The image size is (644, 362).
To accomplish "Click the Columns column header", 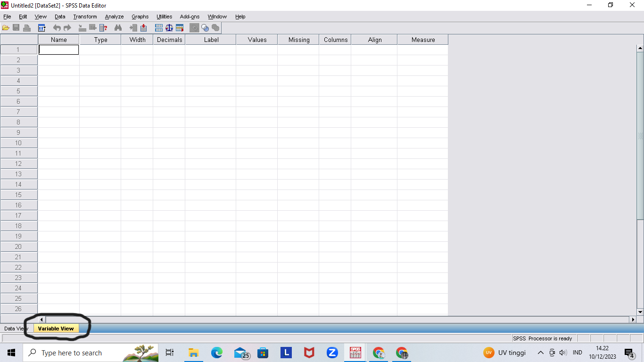I will [335, 40].
